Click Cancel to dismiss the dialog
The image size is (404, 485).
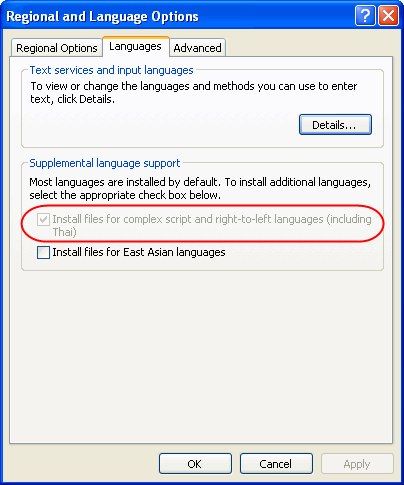276,464
